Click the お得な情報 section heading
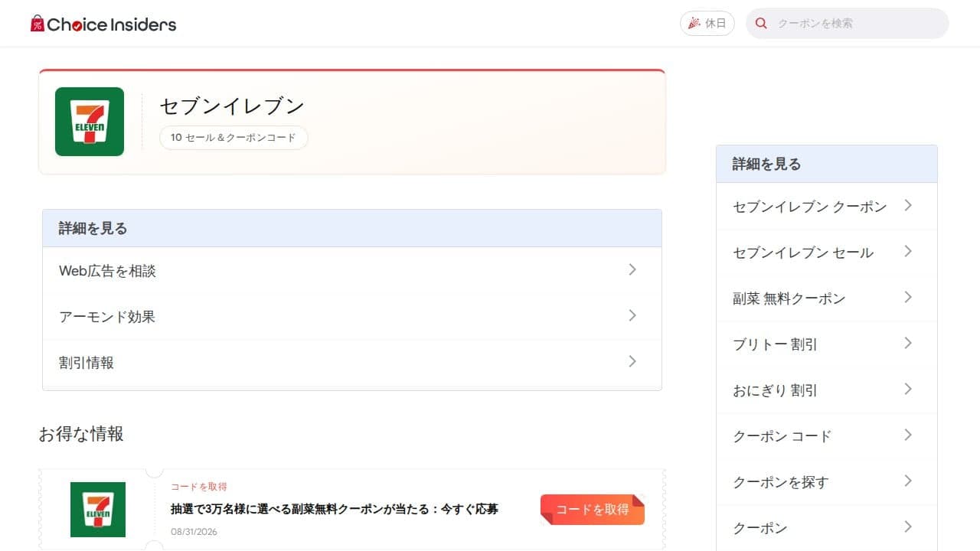 (x=81, y=434)
